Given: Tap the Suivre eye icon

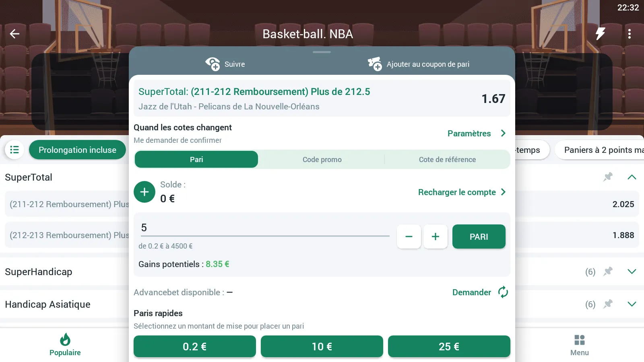Looking at the screenshot, I should click(x=213, y=64).
